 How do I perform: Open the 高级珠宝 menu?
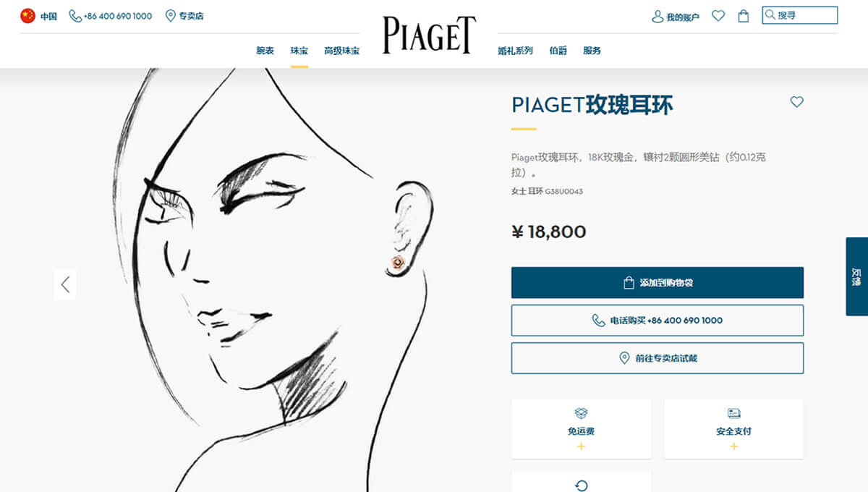pyautogui.click(x=341, y=51)
